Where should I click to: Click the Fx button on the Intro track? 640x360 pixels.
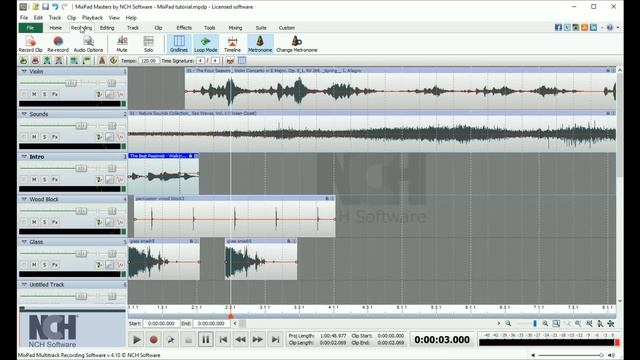click(x=55, y=180)
